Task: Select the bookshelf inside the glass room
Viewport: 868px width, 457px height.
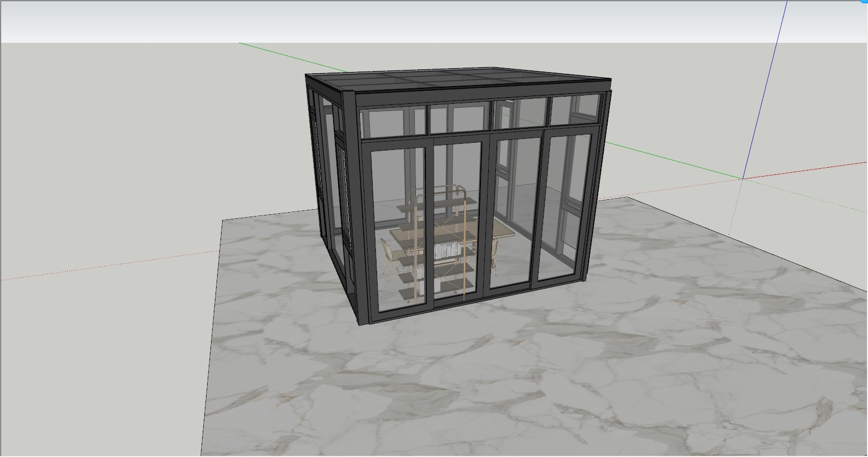Action: (x=439, y=244)
